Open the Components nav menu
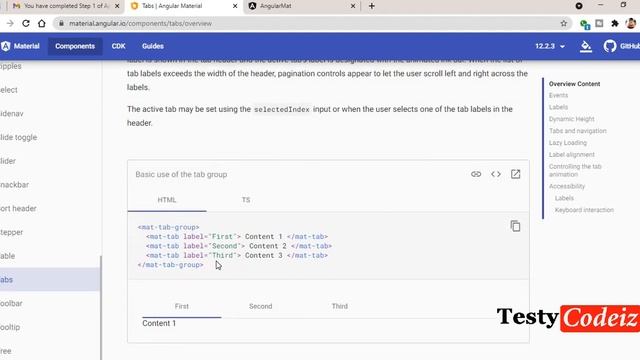This screenshot has width=640, height=360. pyautogui.click(x=75, y=46)
